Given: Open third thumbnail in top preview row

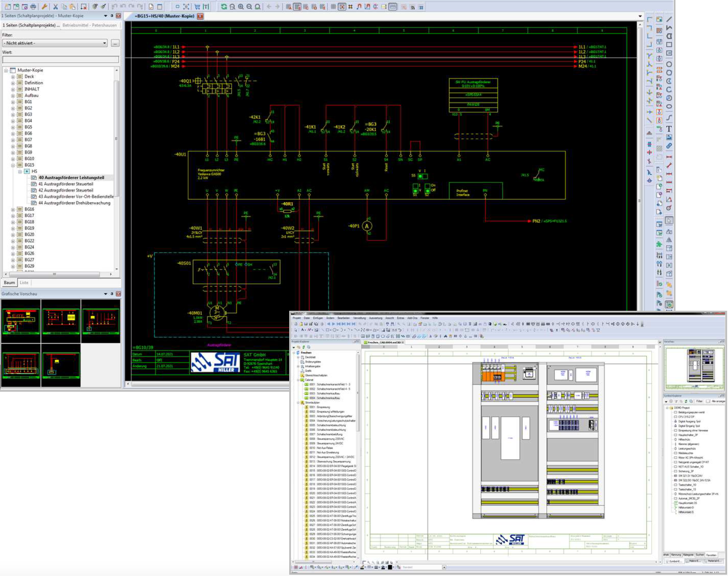Looking at the screenshot, I should (101, 321).
